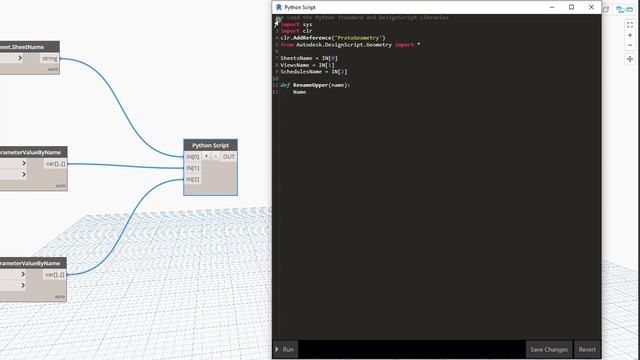
Task: Click the 'SheetsName = IN[0]' line
Action: (x=309, y=58)
